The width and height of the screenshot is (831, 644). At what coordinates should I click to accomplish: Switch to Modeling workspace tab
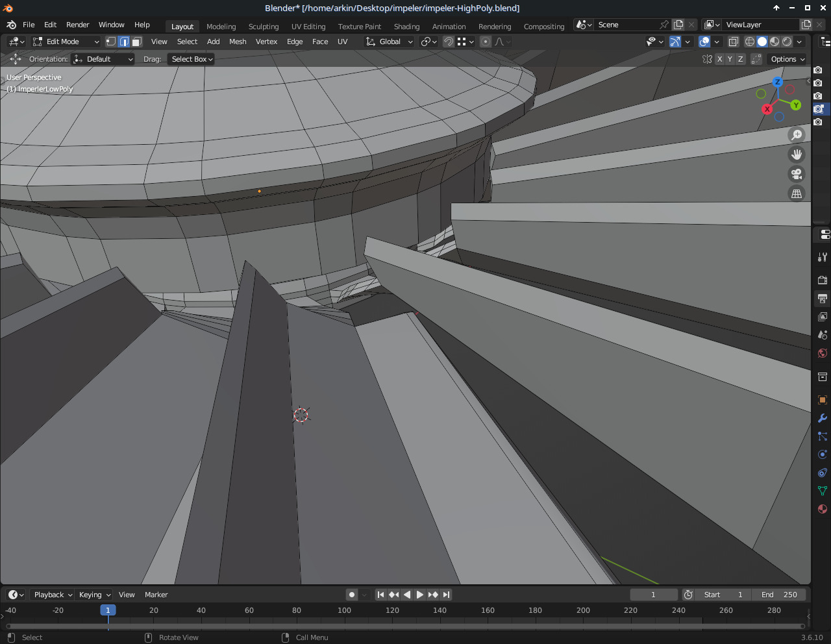(x=221, y=27)
